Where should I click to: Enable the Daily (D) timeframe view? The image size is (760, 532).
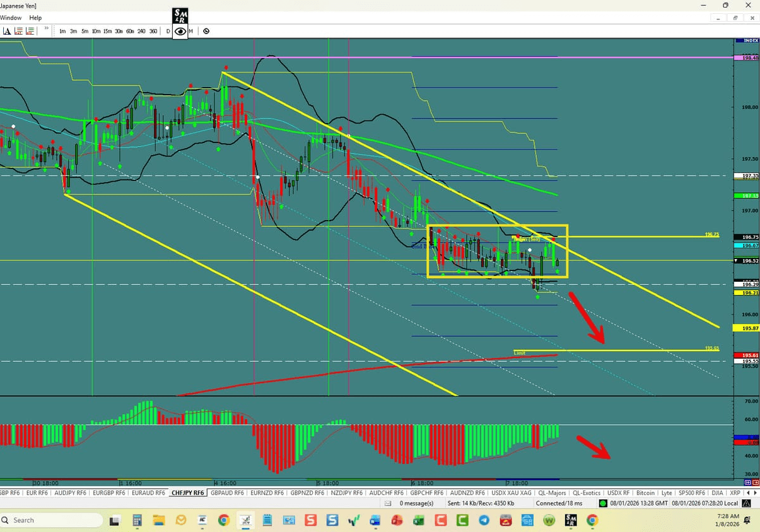click(168, 31)
